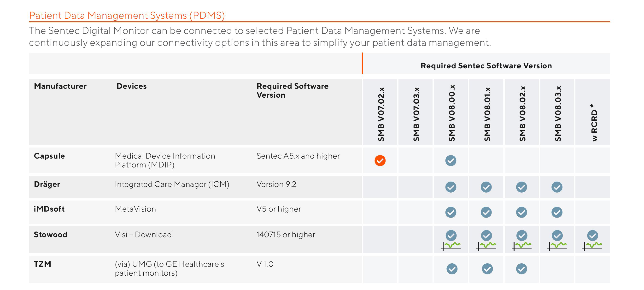Screen dimensions: 644x290
Task: Click the SMB V07.02.x column header
Action: [x=381, y=114]
